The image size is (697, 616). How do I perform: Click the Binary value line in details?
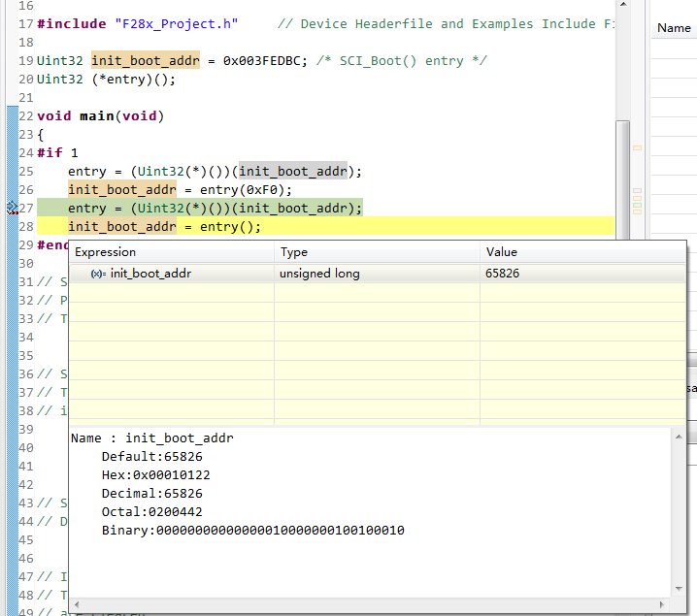pos(253,531)
